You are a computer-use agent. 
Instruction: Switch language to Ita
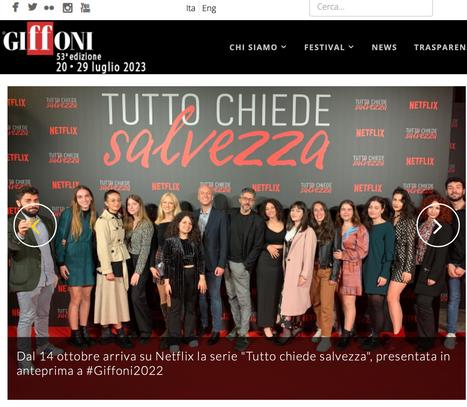click(x=191, y=8)
